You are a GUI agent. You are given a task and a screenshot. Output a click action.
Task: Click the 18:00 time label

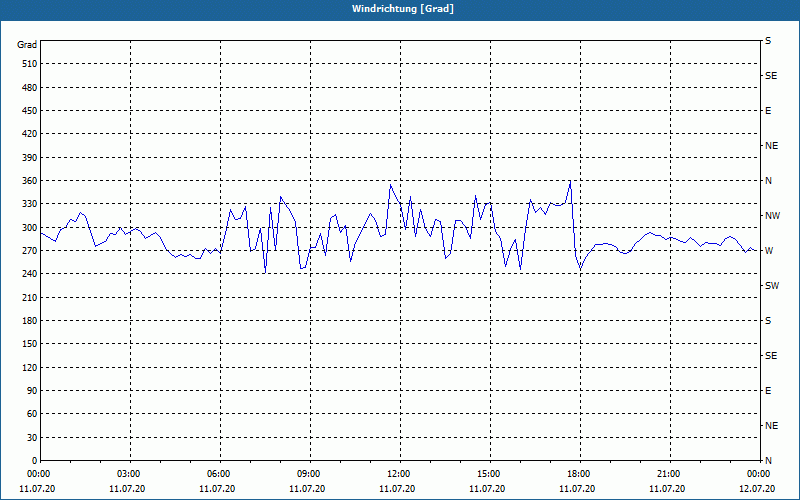578,474
